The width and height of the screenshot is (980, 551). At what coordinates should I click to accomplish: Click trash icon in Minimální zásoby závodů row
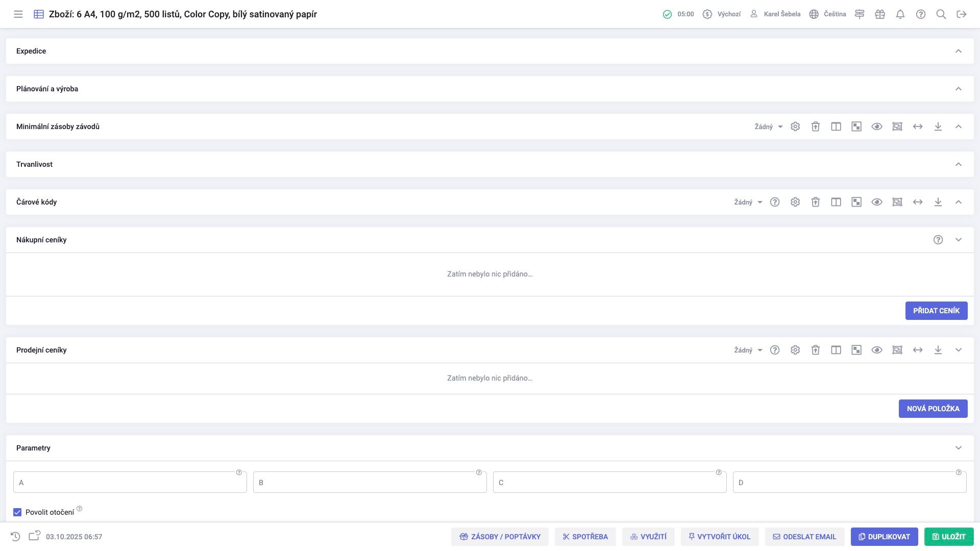816,127
